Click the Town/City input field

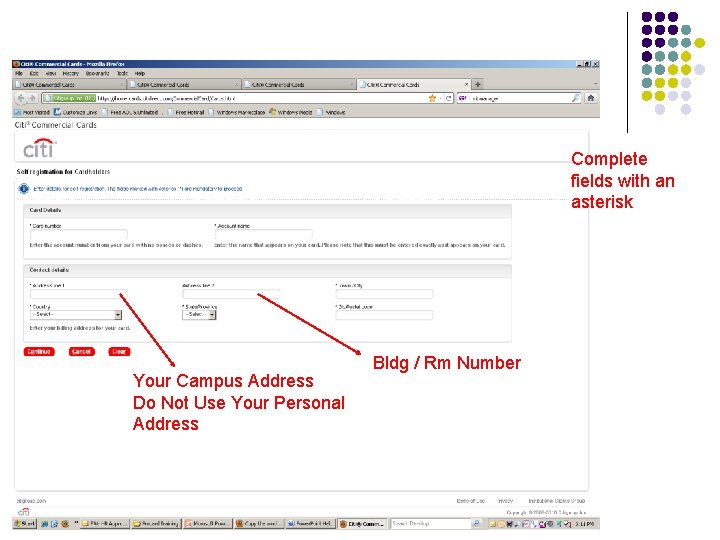coord(384,294)
